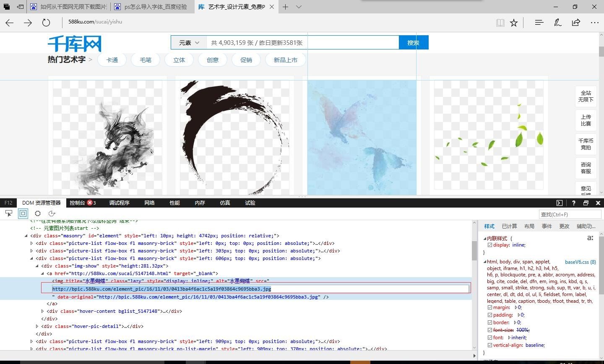Switch to the 网络 DevTools tab

pyautogui.click(x=149, y=203)
